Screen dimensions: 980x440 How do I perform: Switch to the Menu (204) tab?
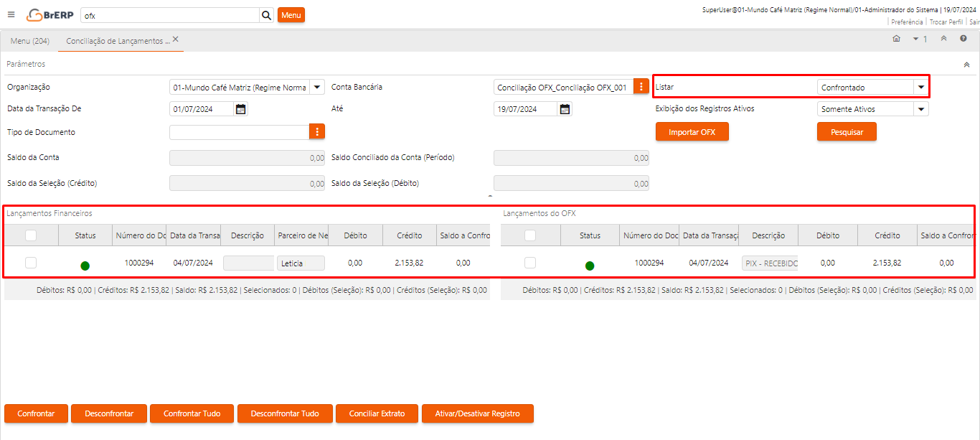[30, 41]
